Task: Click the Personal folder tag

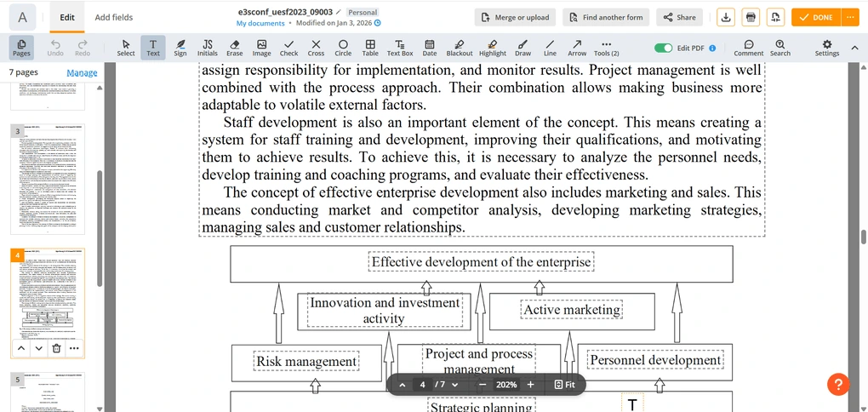Action: [x=363, y=12]
